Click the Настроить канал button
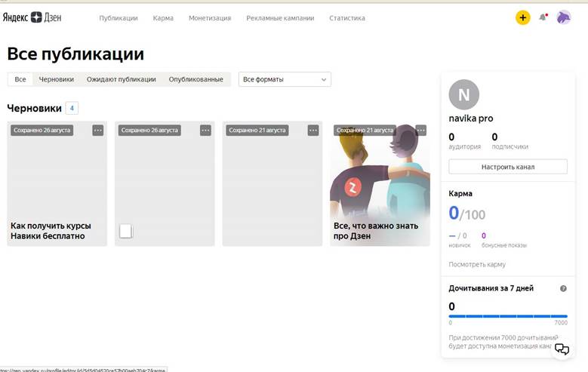The image size is (588, 372). (508, 167)
